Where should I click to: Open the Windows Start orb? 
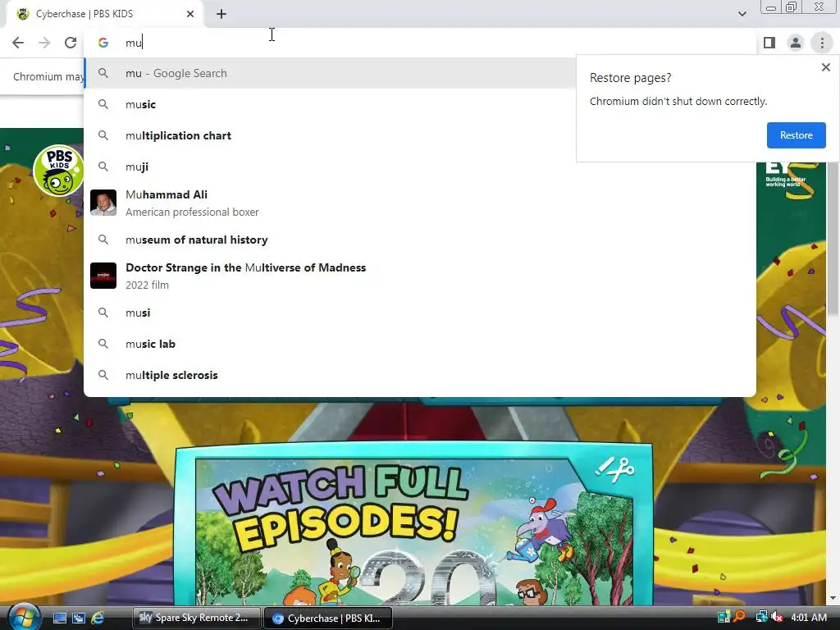click(23, 617)
